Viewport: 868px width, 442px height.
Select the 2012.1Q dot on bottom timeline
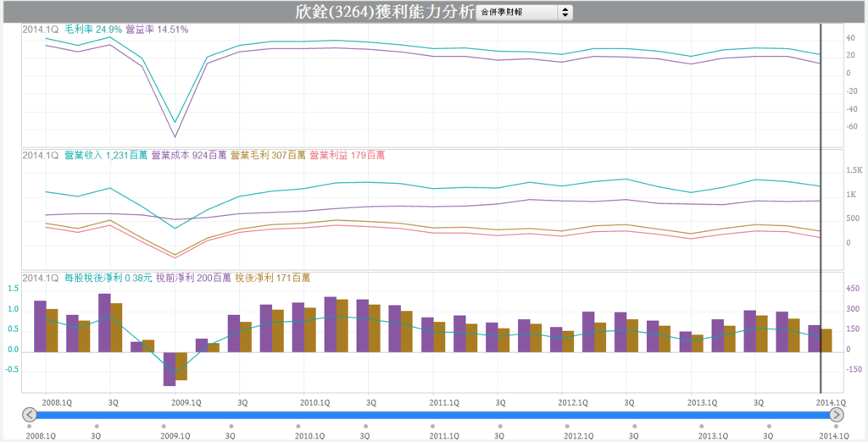click(567, 426)
